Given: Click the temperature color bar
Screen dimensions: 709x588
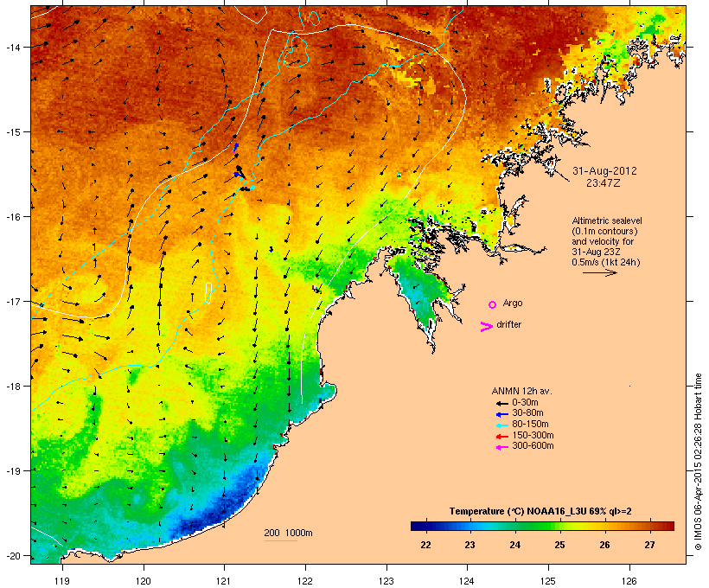Looking at the screenshot, I should tap(542, 526).
